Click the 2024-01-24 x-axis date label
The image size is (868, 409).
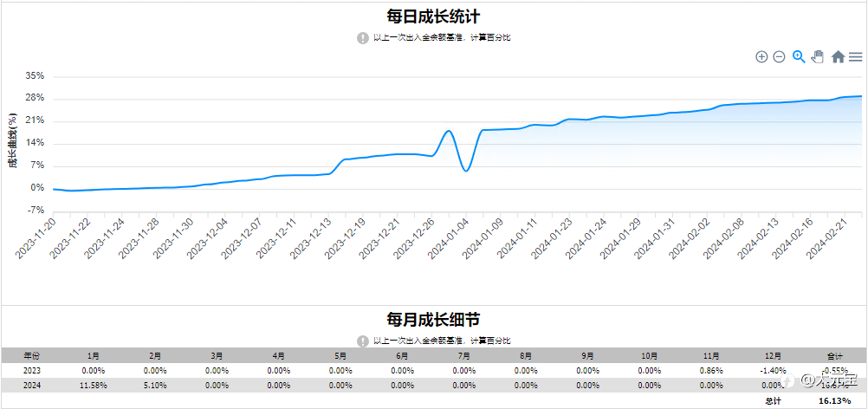coord(586,238)
